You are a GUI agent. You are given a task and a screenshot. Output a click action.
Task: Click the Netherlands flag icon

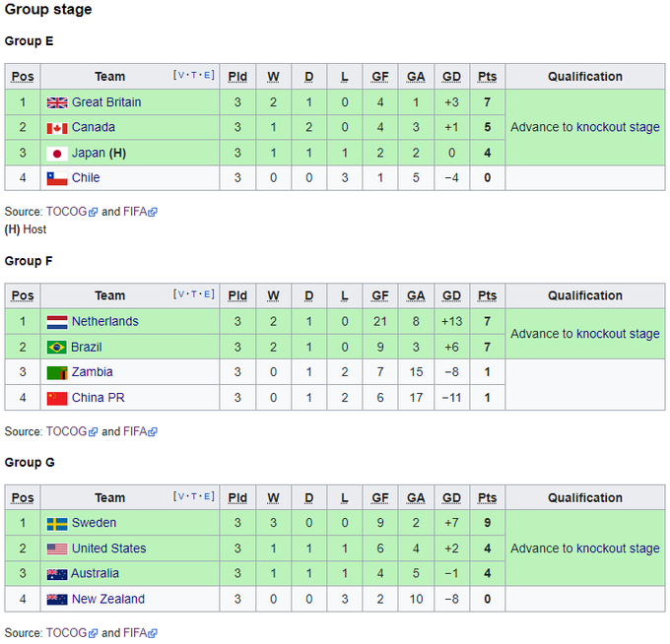pyautogui.click(x=56, y=322)
